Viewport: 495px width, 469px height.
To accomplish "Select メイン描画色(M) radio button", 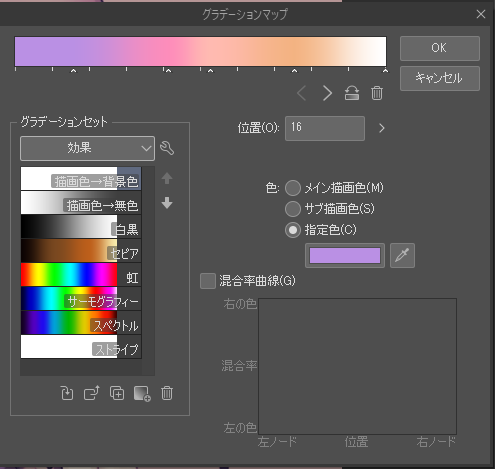I will pos(293,188).
